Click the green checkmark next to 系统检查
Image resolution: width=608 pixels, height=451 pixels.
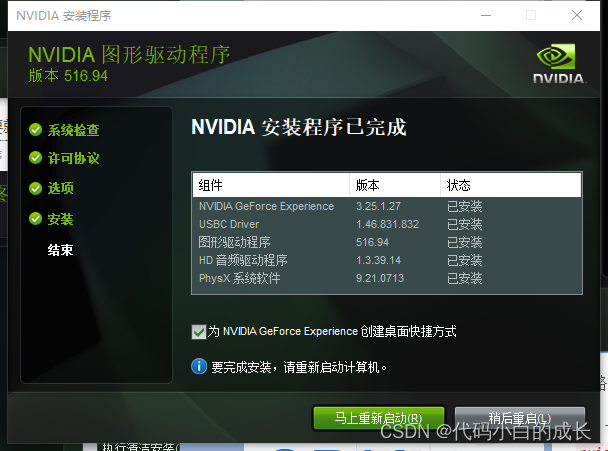[x=35, y=130]
